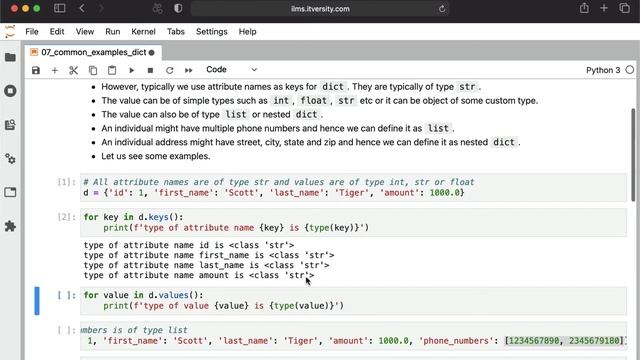Close the notebook tab via unsaved dot

click(x=152, y=53)
